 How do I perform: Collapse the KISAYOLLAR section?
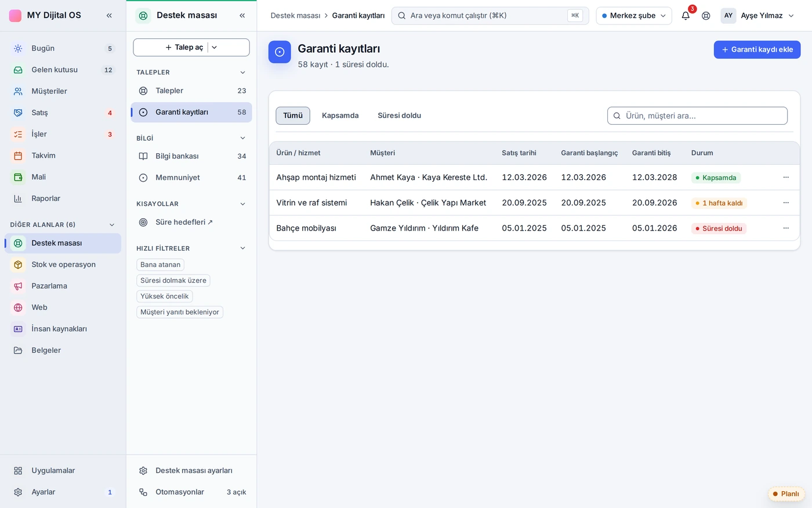pos(242,204)
